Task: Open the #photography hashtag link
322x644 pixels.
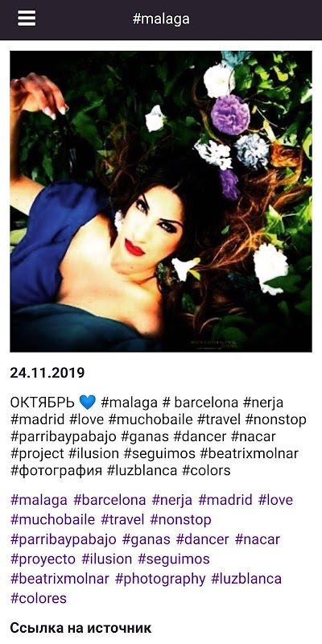Action: 160,579
